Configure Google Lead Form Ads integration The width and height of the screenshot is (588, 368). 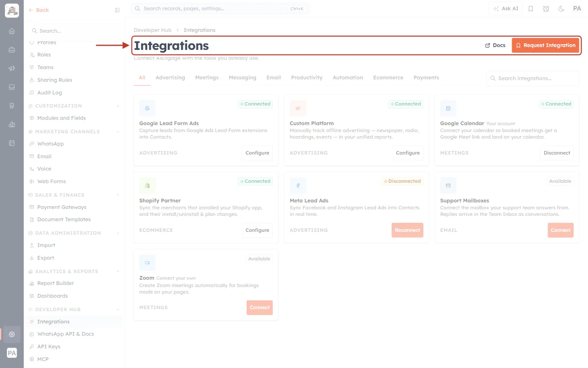[x=257, y=153]
